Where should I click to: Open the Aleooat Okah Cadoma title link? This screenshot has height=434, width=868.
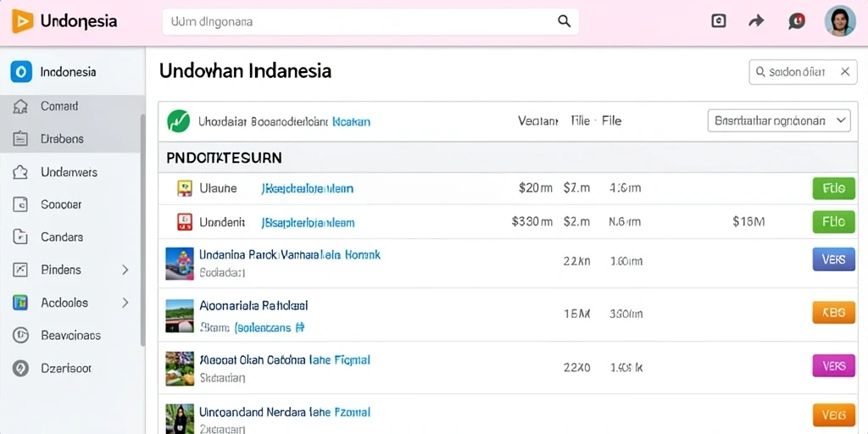pos(285,360)
